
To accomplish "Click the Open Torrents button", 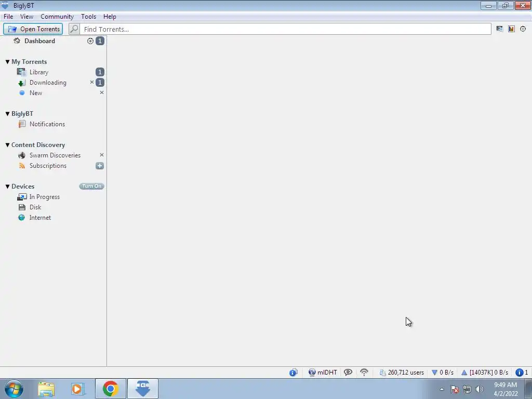I will (x=33, y=29).
